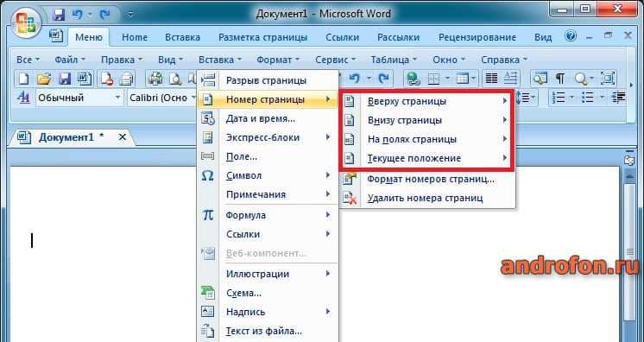Expand the Символ submenu
This screenshot has width=644, height=342.
(268, 175)
